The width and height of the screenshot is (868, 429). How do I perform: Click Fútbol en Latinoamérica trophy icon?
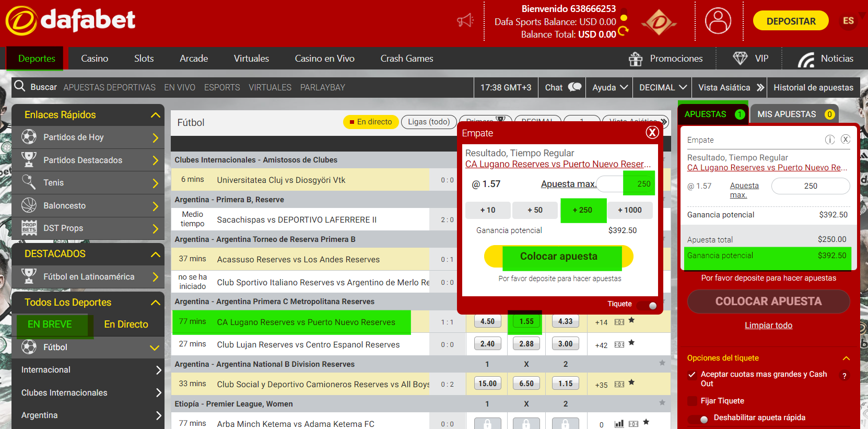coord(29,276)
